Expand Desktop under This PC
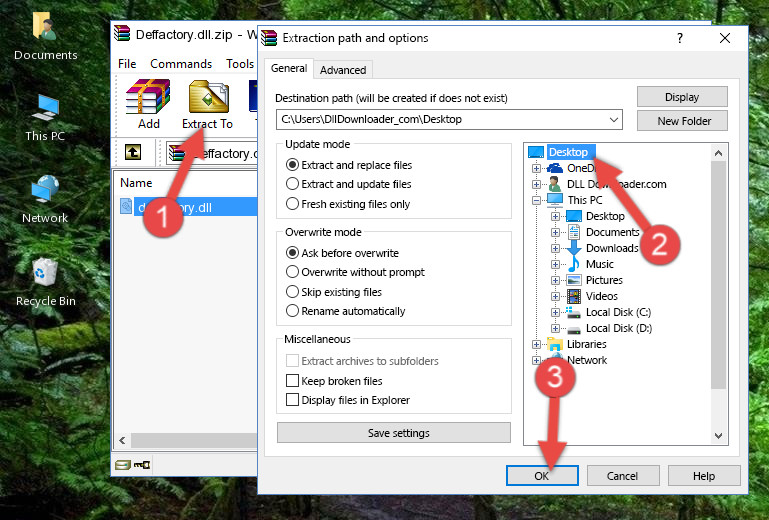This screenshot has width=769, height=520. pos(555,216)
